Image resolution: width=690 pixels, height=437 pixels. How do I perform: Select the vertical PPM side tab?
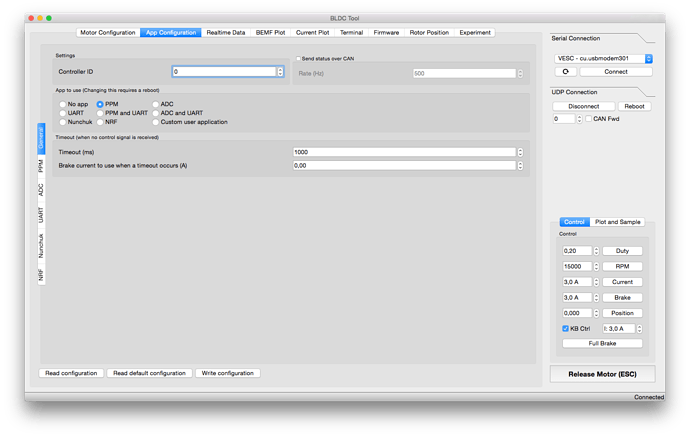(x=41, y=166)
